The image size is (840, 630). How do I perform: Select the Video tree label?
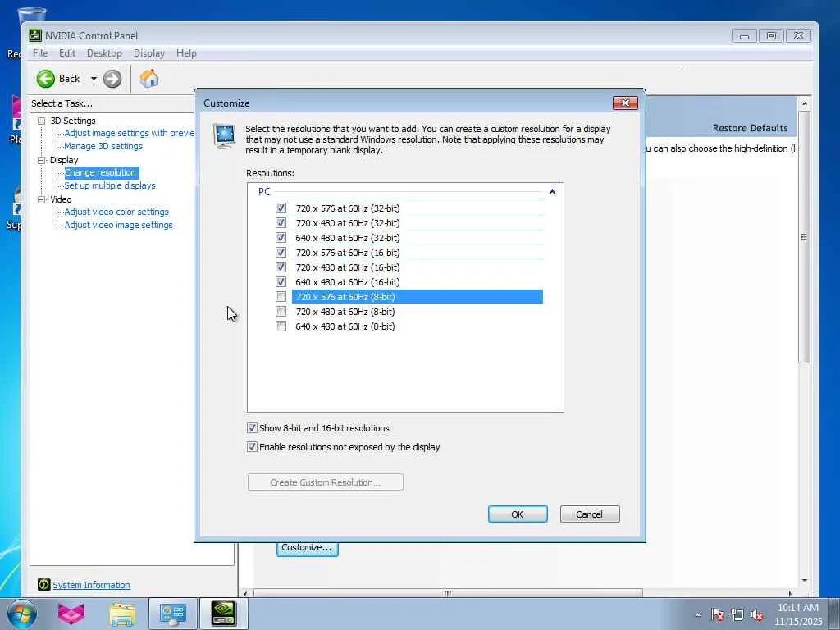pyautogui.click(x=61, y=199)
